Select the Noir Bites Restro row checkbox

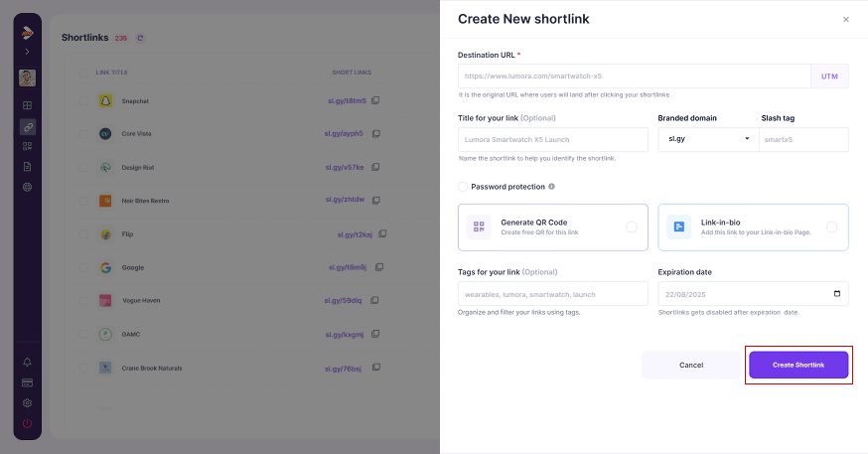83,201
